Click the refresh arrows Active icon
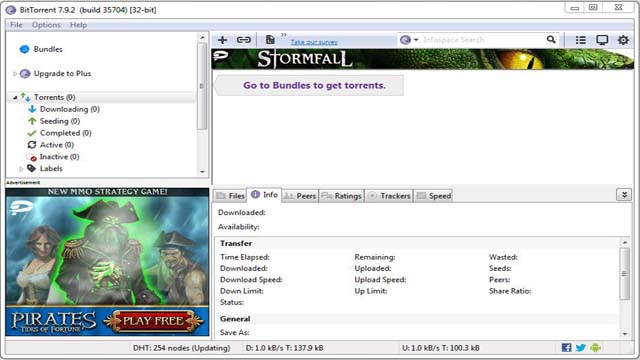The width and height of the screenshot is (640, 360). click(x=32, y=144)
